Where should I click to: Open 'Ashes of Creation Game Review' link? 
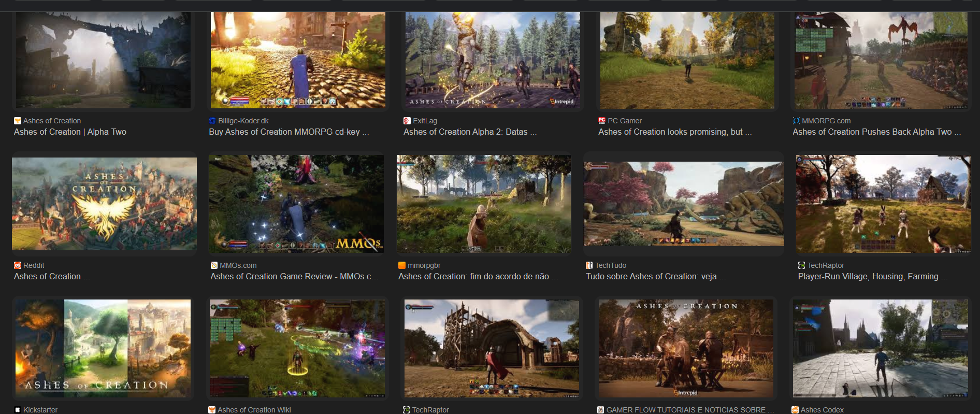pyautogui.click(x=294, y=276)
